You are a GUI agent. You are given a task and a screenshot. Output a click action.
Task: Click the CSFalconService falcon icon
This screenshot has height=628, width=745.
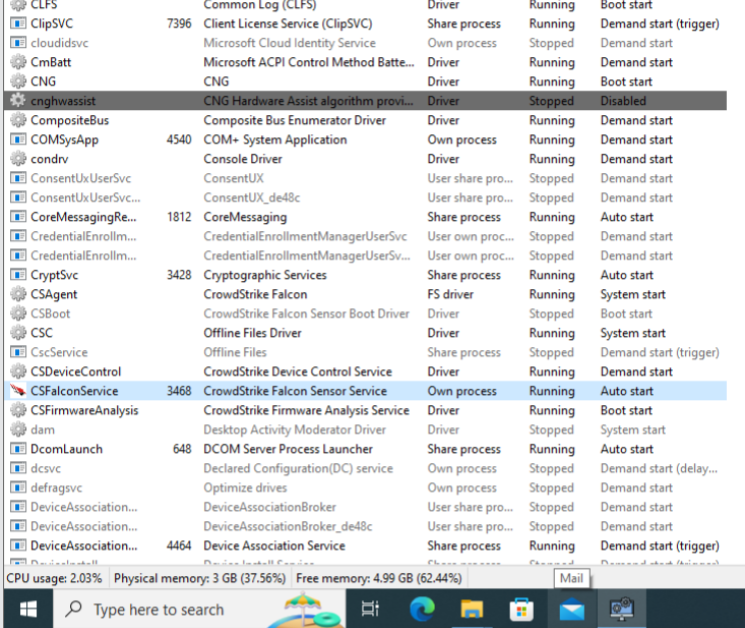[x=18, y=391]
